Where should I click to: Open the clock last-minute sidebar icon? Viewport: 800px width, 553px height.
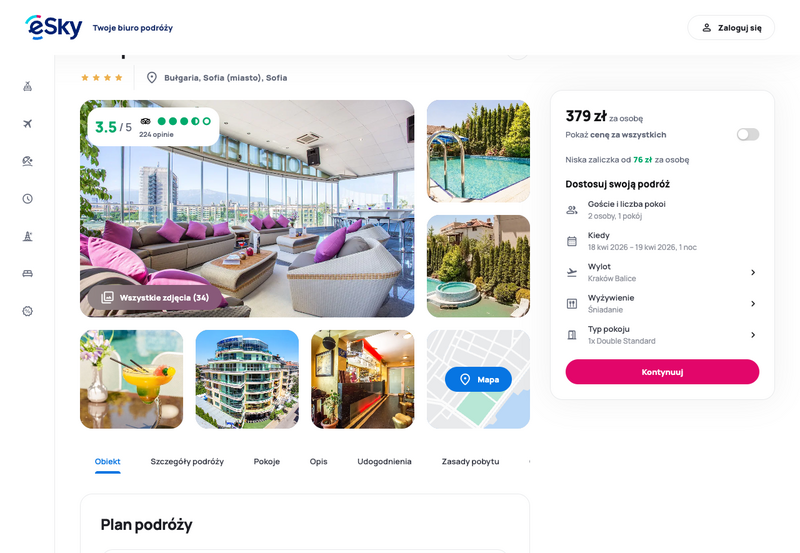[28, 198]
